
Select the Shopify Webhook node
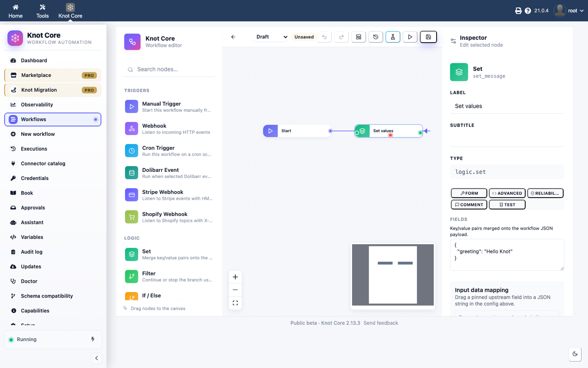coord(169,217)
